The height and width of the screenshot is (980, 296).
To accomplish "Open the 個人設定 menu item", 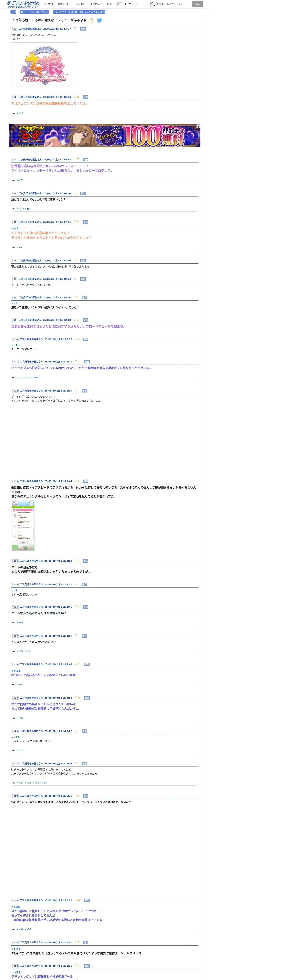I will (81, 4).
